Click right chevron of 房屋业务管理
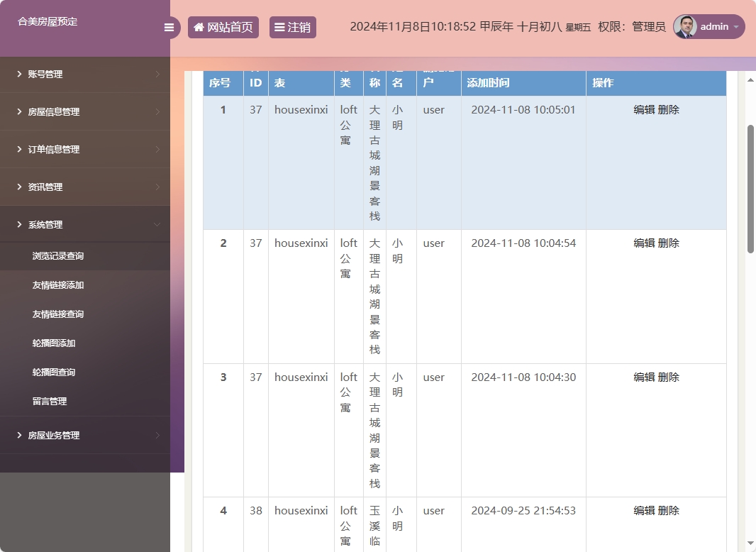This screenshot has height=552, width=756. point(157,435)
